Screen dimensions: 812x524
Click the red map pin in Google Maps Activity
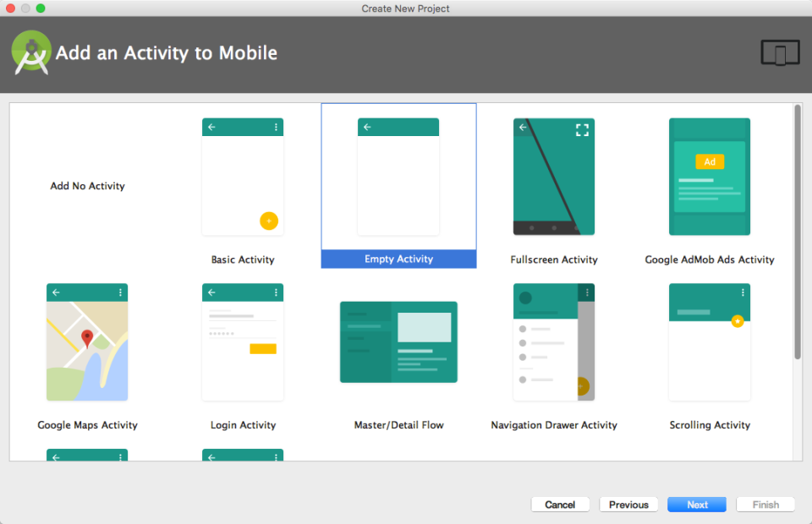coord(87,339)
